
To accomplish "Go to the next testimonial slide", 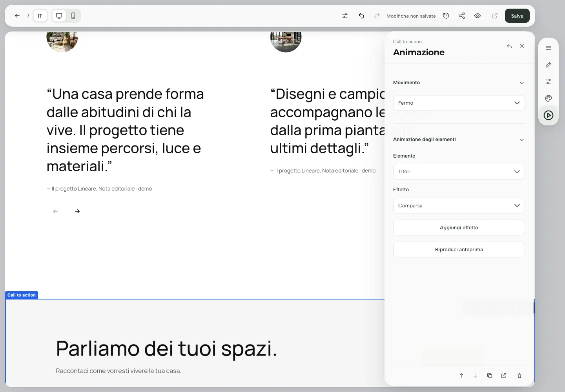I will 77,211.
